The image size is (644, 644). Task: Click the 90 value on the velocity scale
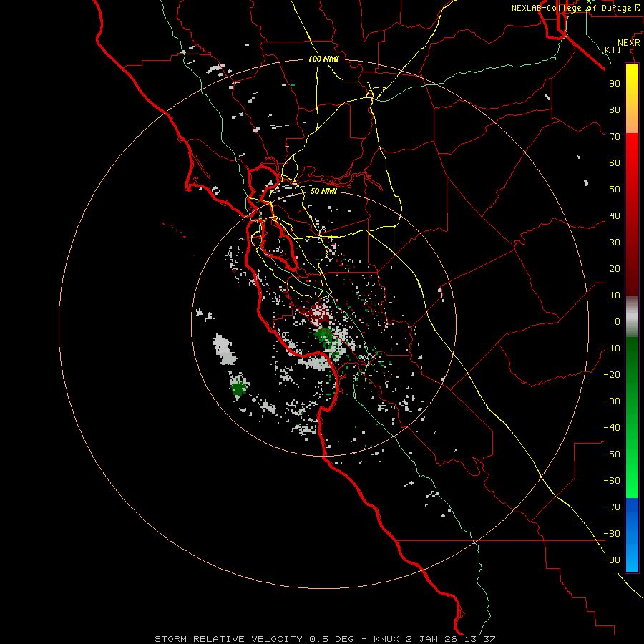[615, 84]
